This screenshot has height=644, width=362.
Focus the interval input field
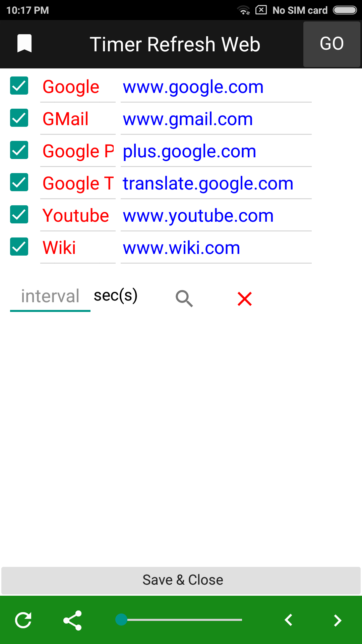50,296
